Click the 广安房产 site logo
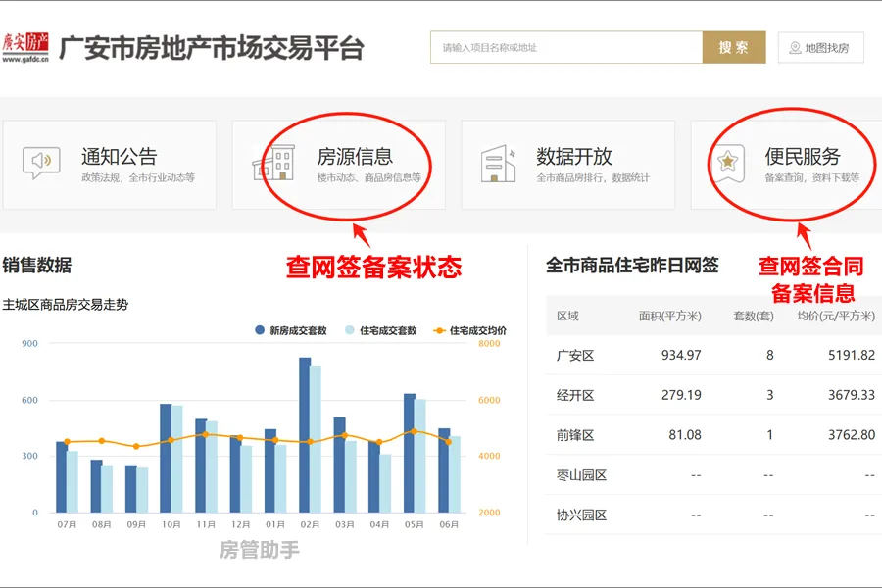Viewport: 882px width, 588px height. [x=25, y=47]
